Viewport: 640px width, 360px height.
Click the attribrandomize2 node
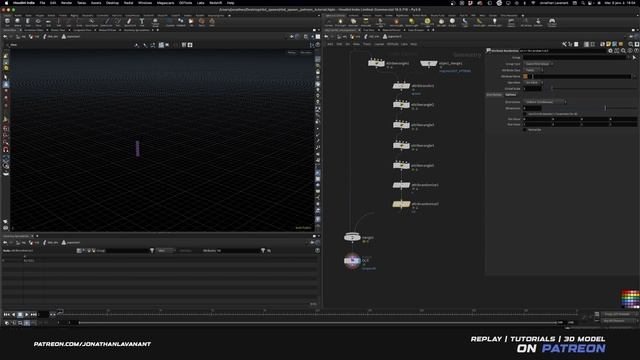point(401,204)
